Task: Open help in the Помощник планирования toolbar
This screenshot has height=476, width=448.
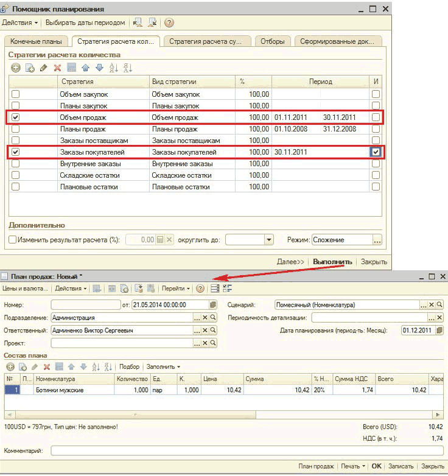Action: click(169, 23)
